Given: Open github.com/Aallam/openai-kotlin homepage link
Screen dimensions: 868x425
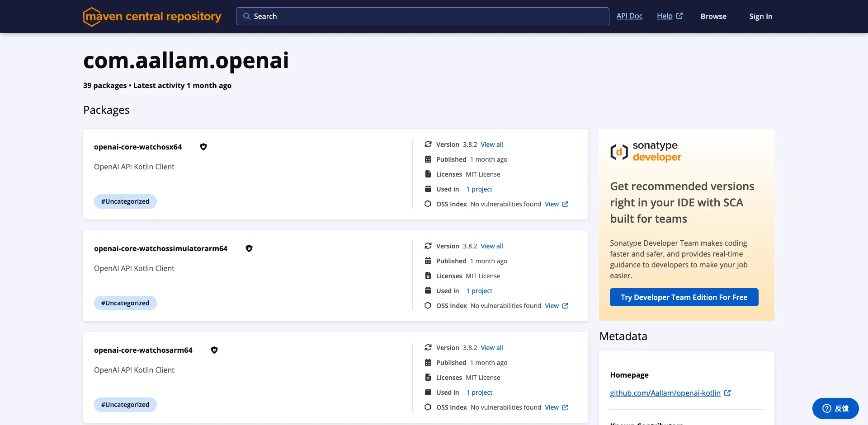Looking at the screenshot, I should (665, 393).
